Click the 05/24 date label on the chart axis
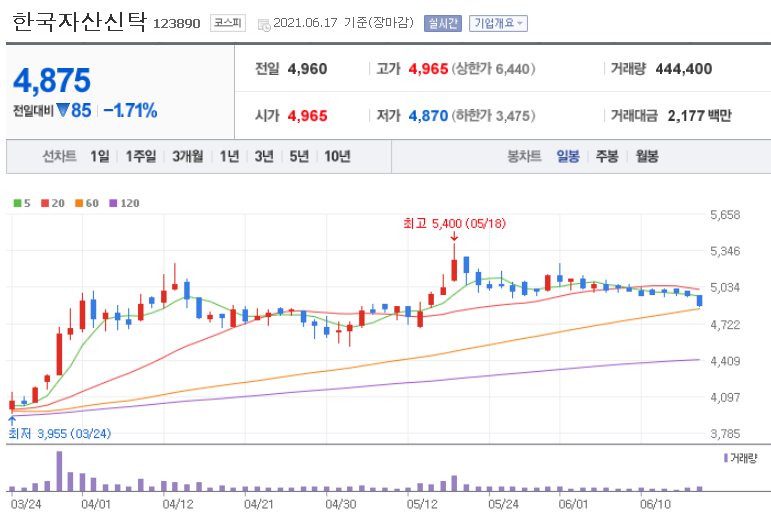Viewport: 771px width, 524px height. pyautogui.click(x=503, y=504)
